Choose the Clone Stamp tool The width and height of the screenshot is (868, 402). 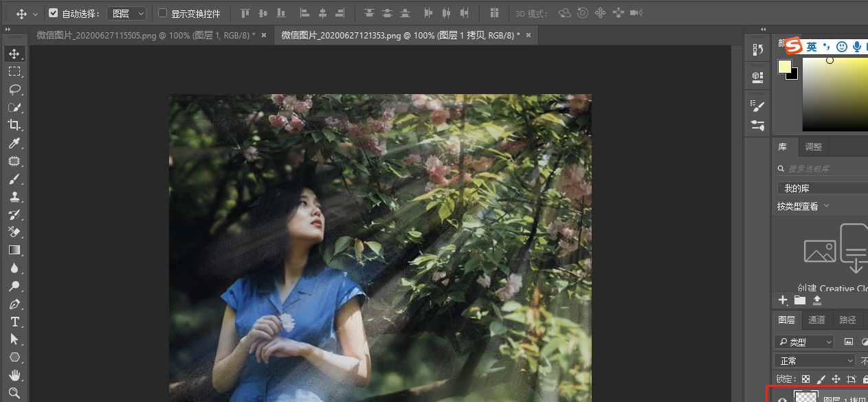[14, 197]
